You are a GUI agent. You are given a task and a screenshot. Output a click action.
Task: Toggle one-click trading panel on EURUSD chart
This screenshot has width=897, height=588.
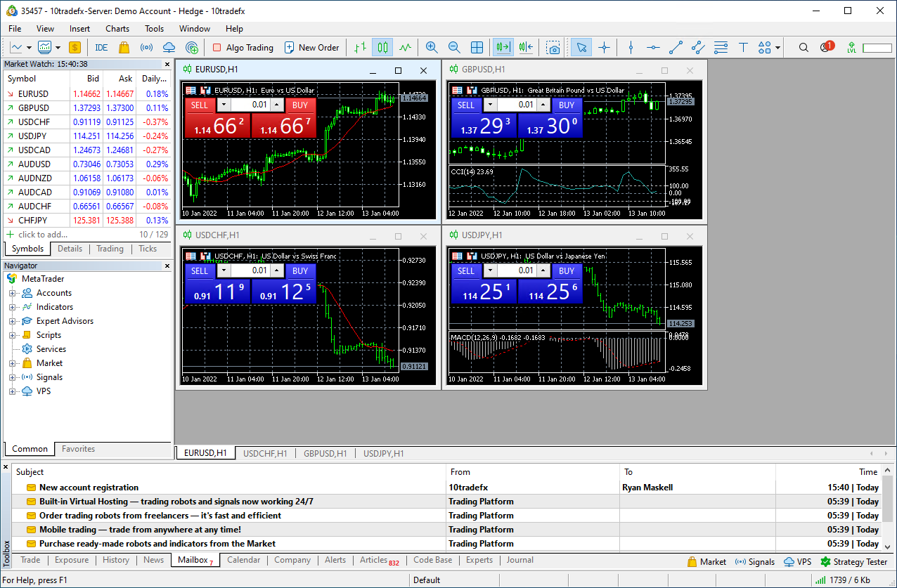[205, 91]
